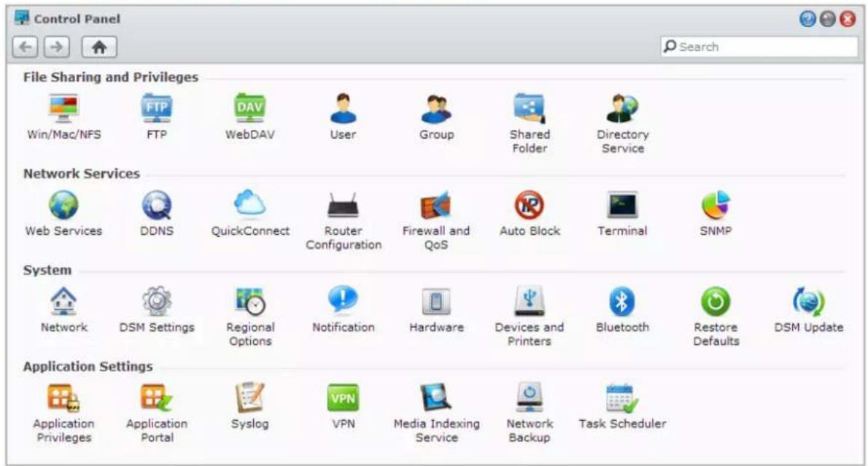Click the System section heading
Screen dimensions: 868x466
47,270
